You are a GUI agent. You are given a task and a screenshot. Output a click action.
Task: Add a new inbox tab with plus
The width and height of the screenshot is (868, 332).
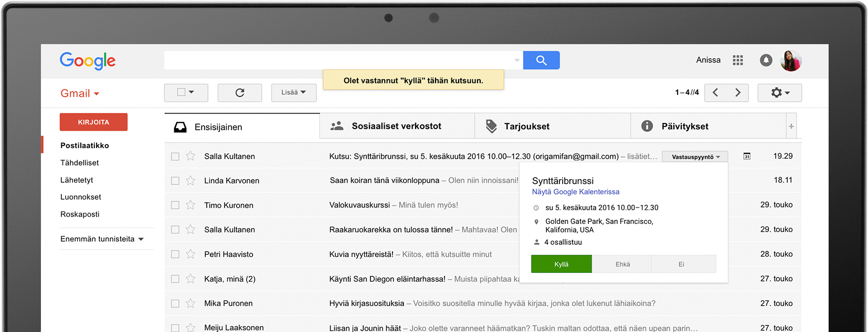[x=791, y=126]
